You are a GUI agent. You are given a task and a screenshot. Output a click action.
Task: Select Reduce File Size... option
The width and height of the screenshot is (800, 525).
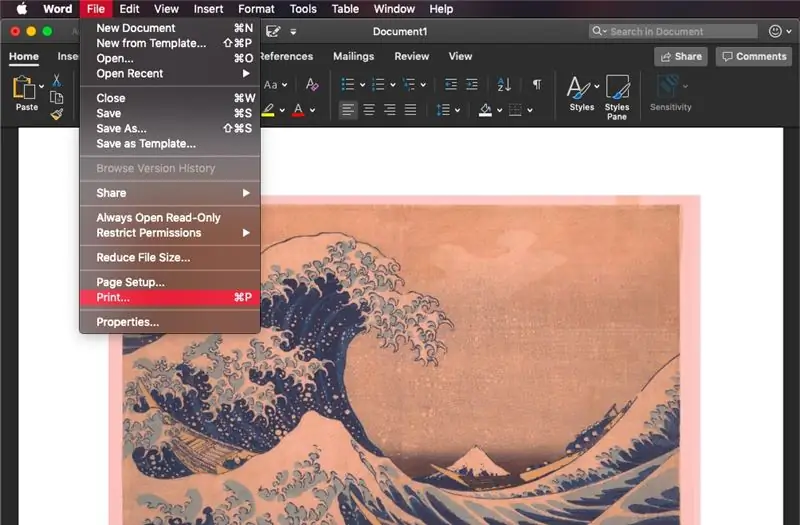tap(170, 258)
